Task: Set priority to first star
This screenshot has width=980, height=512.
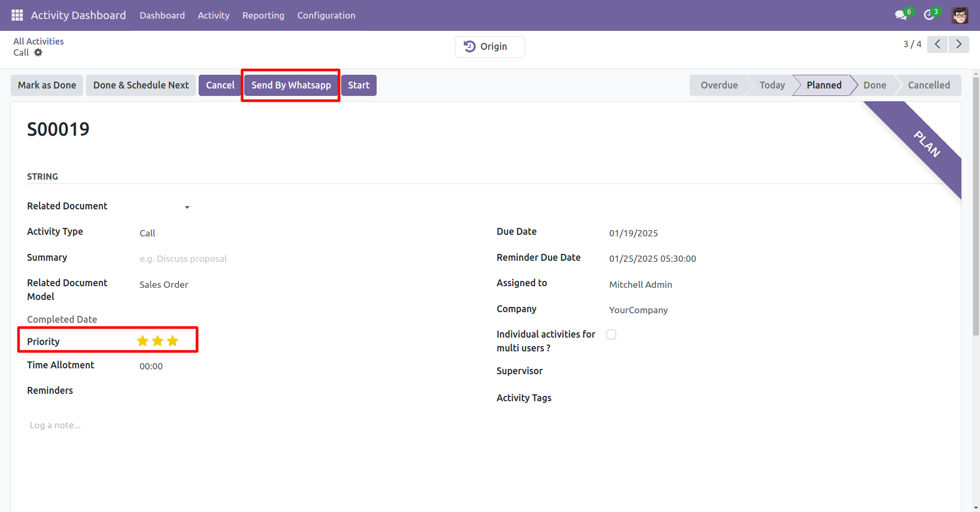Action: point(142,341)
